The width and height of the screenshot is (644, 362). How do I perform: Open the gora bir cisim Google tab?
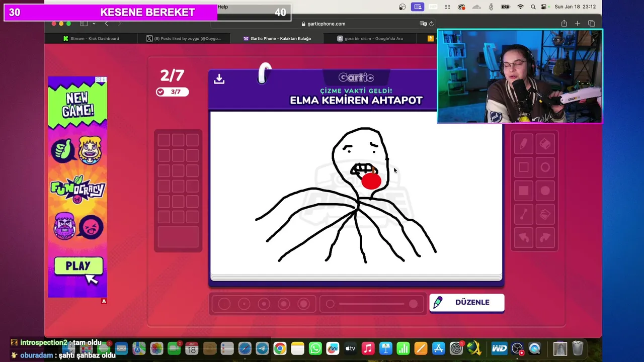click(x=370, y=38)
